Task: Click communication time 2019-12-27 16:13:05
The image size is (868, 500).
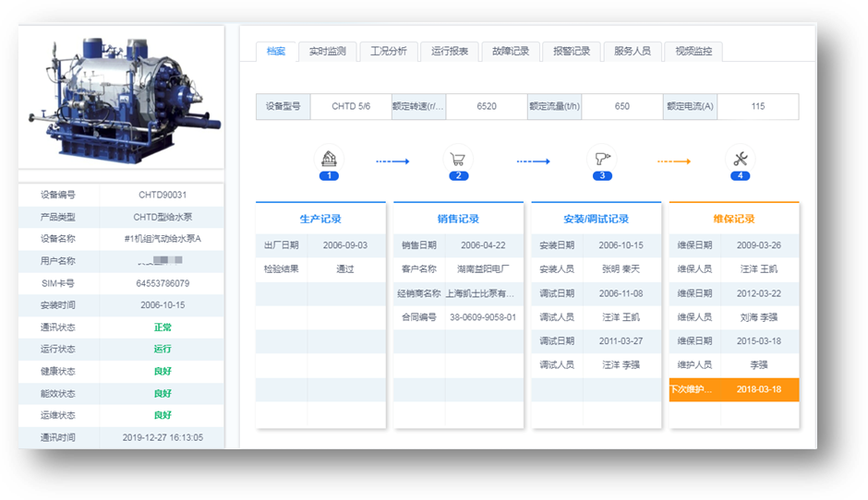Action: pos(163,437)
